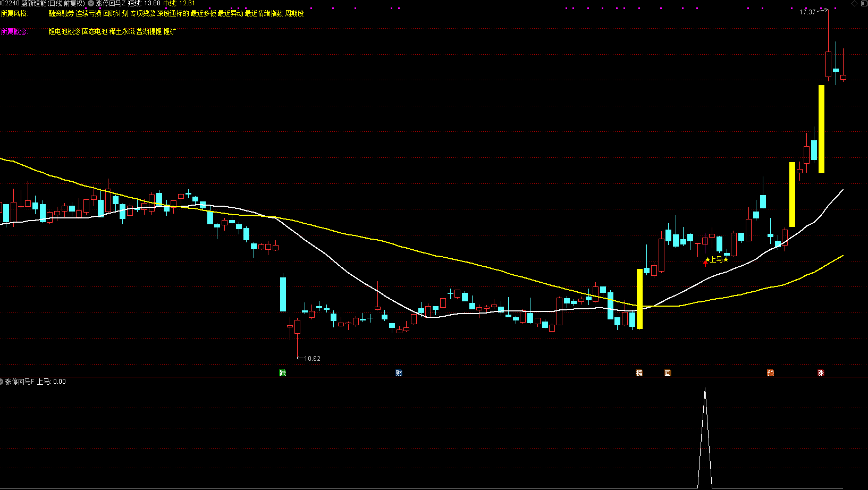The image size is (868, 490).
Task: Click the 锂矿 concept tag
Action: [170, 31]
